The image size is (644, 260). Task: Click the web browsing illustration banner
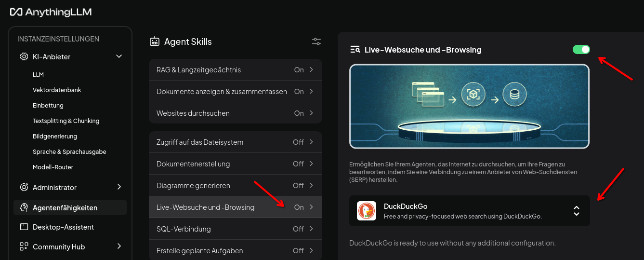point(470,106)
